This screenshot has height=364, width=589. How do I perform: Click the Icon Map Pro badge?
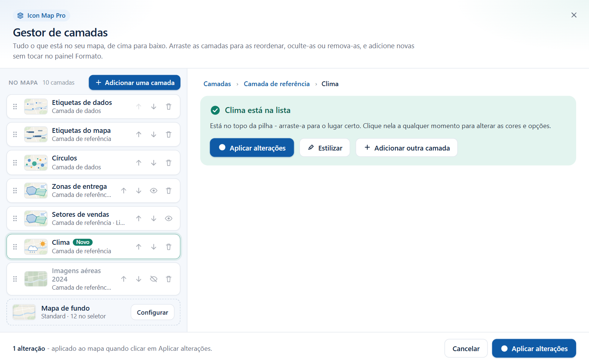(42, 15)
